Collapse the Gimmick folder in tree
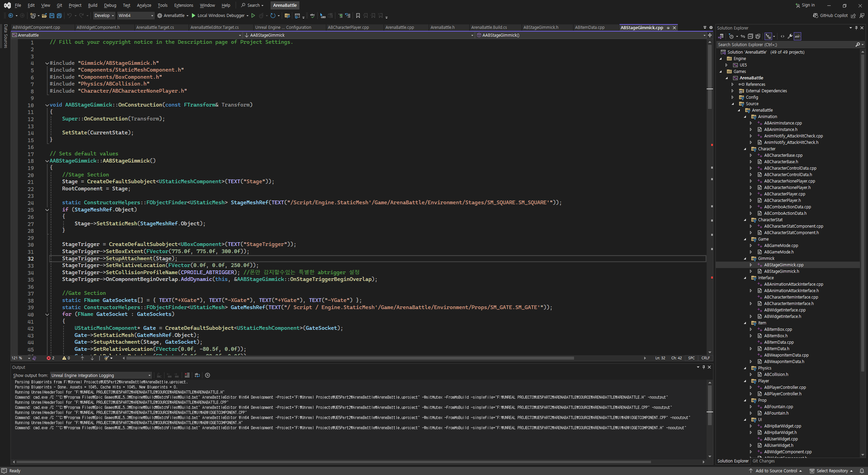868x475 pixels. click(745, 259)
